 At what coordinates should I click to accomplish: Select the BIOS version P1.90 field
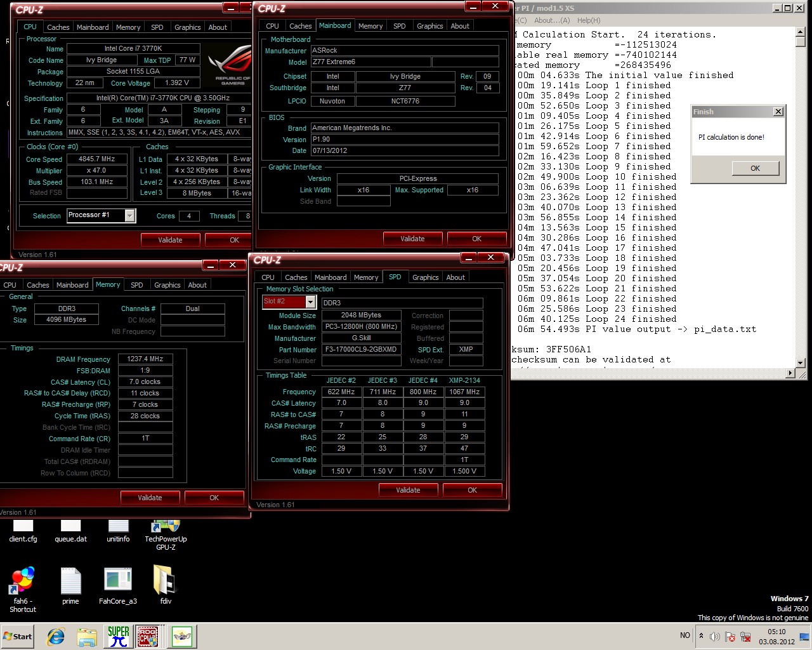coord(404,139)
